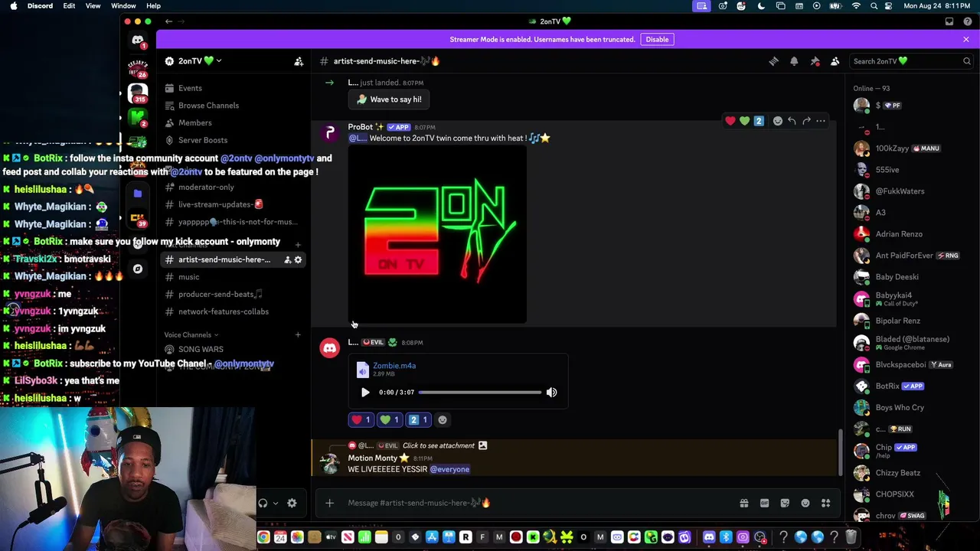This screenshot has width=980, height=551.
Task: Forward the ProBot welcome message
Action: pos(806,121)
